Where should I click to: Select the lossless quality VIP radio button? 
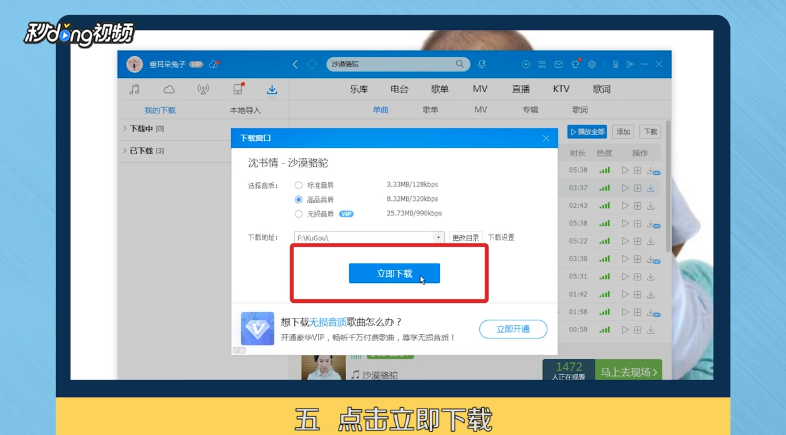point(299,214)
